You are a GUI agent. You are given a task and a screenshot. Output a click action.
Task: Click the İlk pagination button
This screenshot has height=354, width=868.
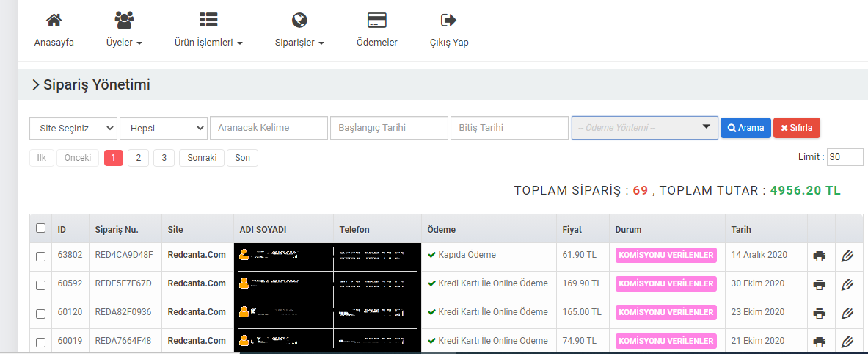coord(42,158)
